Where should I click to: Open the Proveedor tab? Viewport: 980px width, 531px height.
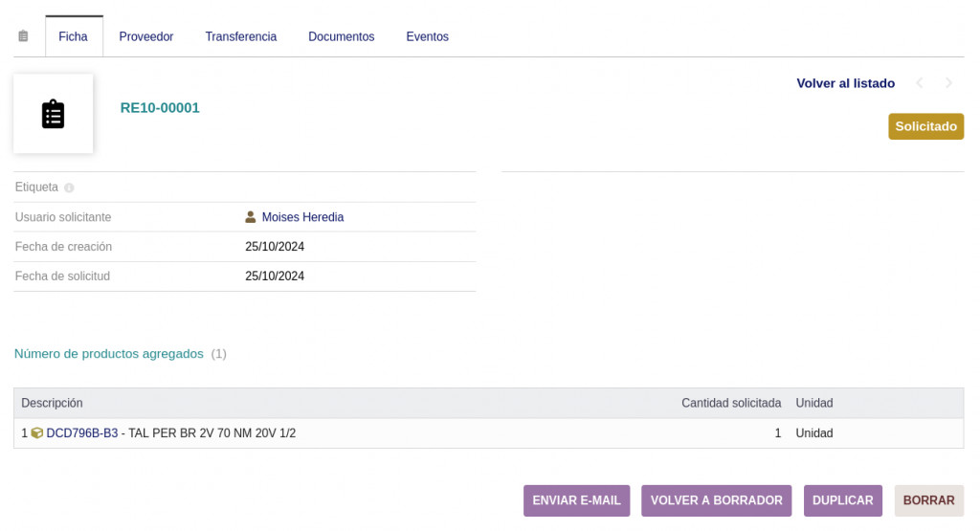point(146,36)
